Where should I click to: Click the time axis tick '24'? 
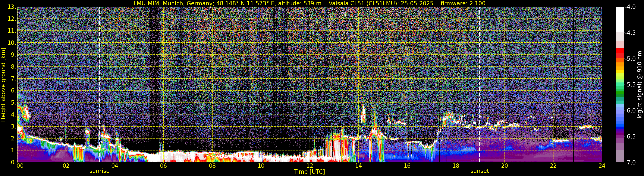pyautogui.click(x=602, y=166)
